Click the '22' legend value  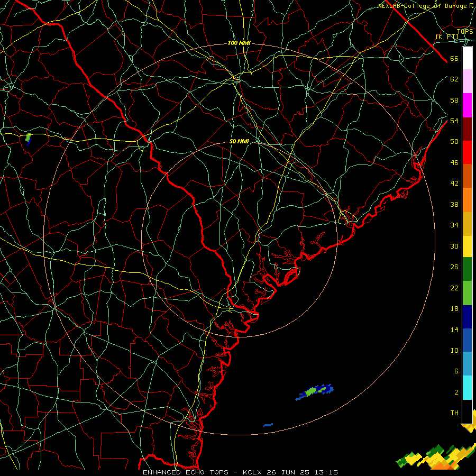[x=454, y=288]
